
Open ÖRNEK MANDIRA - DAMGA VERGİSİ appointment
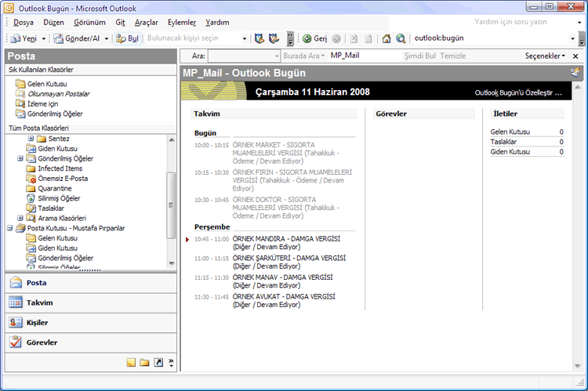point(286,243)
